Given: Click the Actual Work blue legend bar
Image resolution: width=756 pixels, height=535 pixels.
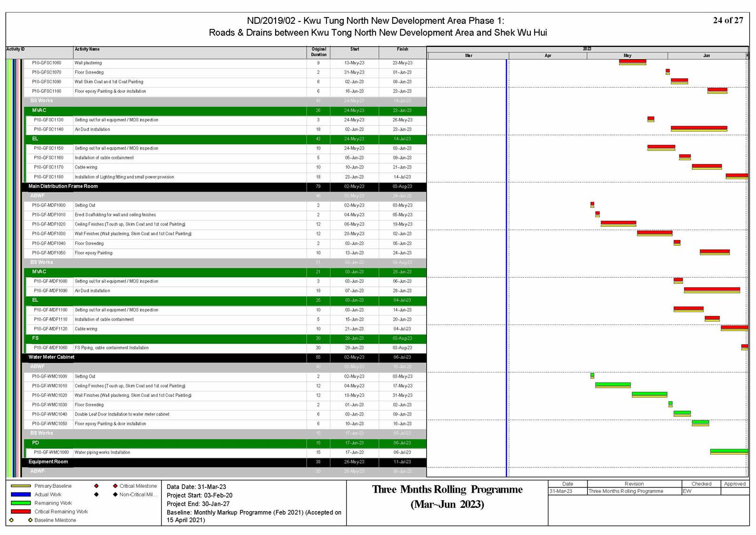Looking at the screenshot, I should click(x=20, y=495).
